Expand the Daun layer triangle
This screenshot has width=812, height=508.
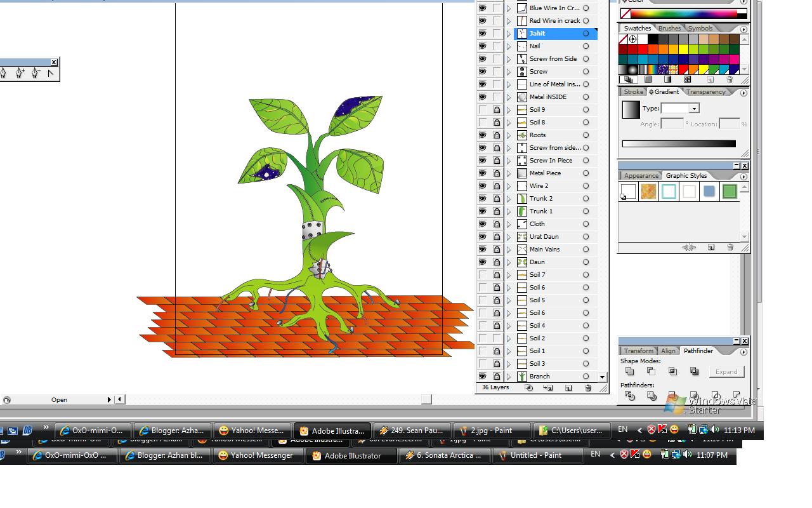pos(509,262)
